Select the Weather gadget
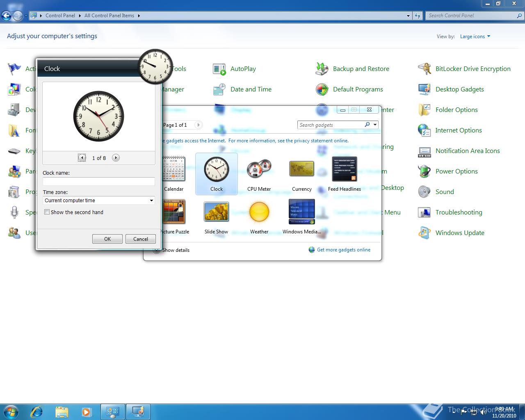The height and width of the screenshot is (420, 525). [259, 217]
